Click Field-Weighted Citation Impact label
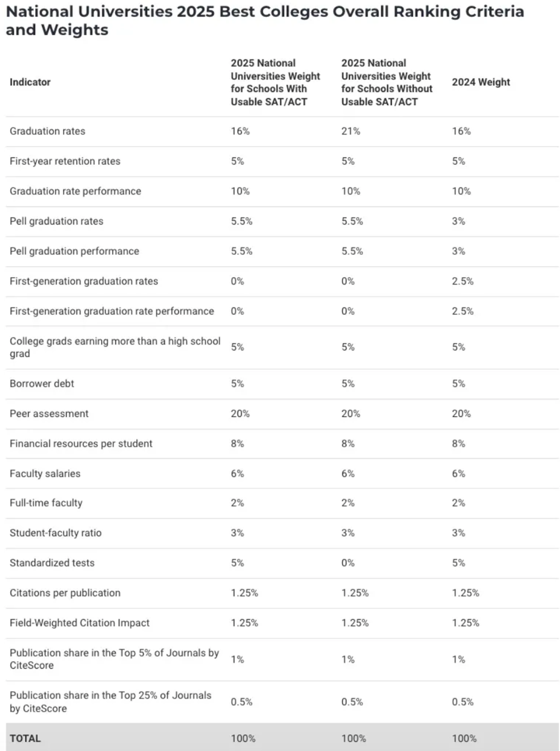 point(79,623)
